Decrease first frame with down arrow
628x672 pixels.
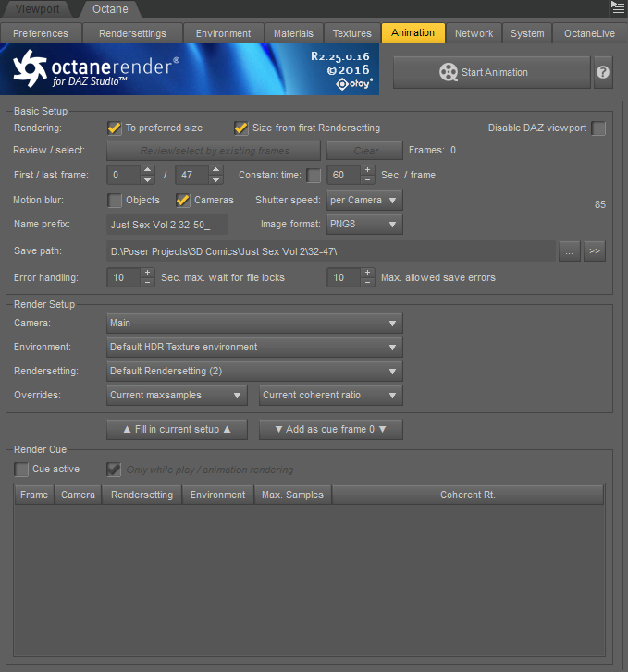147,180
